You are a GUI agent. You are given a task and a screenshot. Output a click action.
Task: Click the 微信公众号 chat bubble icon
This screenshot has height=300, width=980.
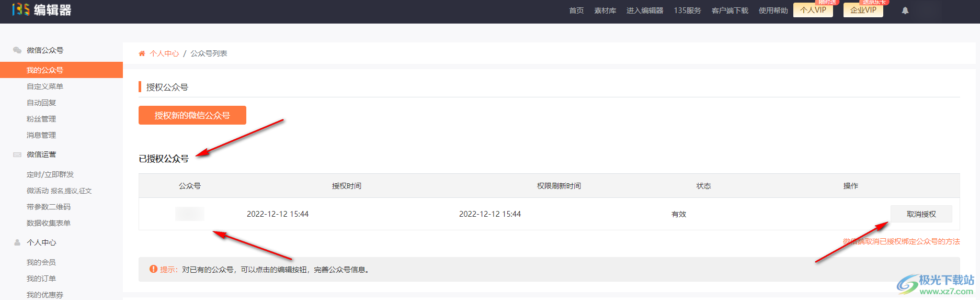pyautogui.click(x=17, y=50)
